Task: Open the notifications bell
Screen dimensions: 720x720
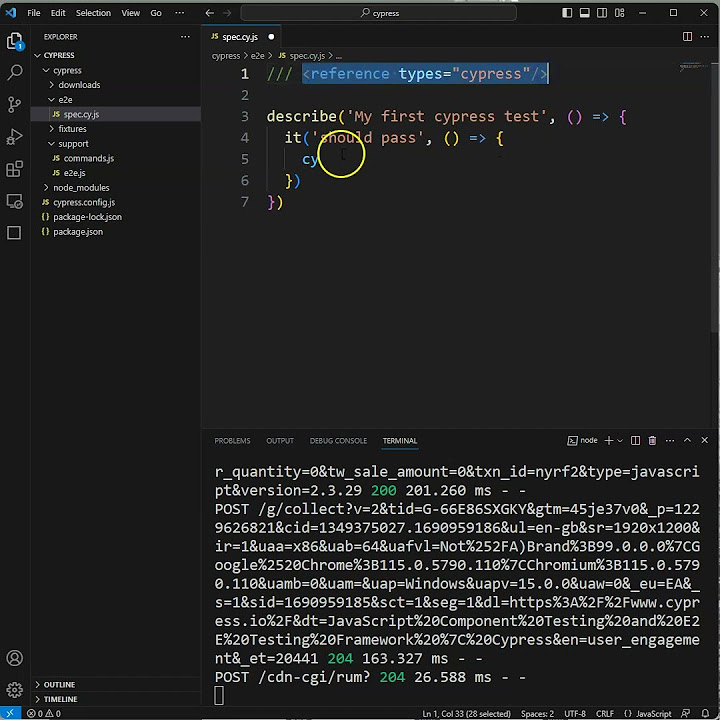Action: pyautogui.click(x=705, y=714)
